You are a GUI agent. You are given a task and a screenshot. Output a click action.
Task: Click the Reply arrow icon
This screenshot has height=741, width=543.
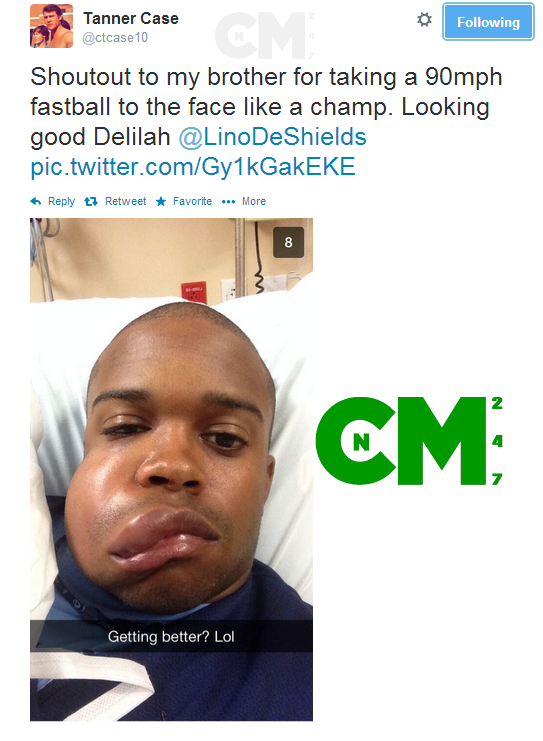tap(36, 201)
